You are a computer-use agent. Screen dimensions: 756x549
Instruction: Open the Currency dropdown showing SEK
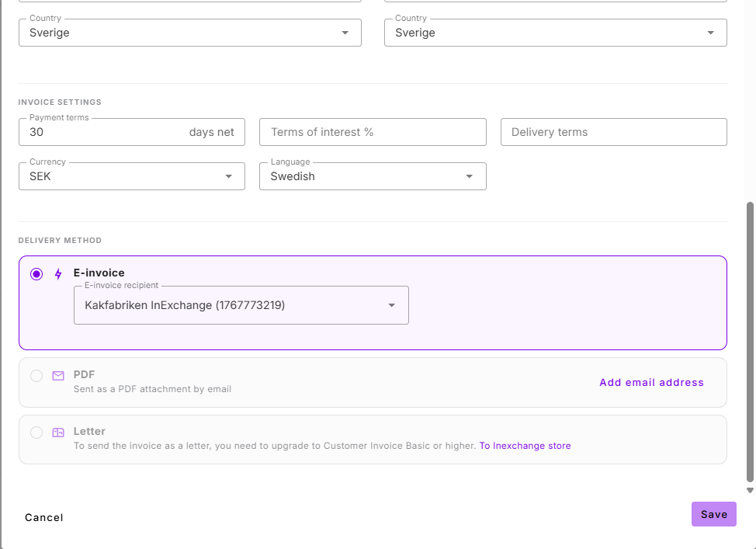click(x=132, y=176)
